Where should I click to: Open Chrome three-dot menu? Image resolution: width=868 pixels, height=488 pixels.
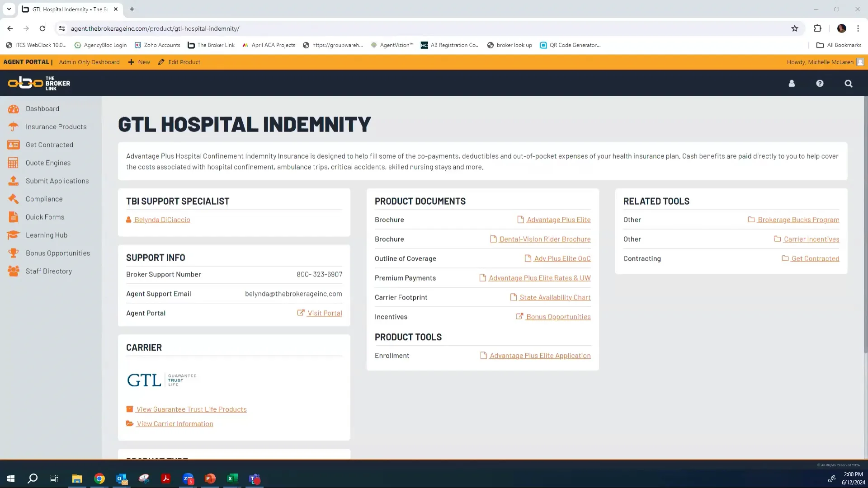[x=858, y=28]
